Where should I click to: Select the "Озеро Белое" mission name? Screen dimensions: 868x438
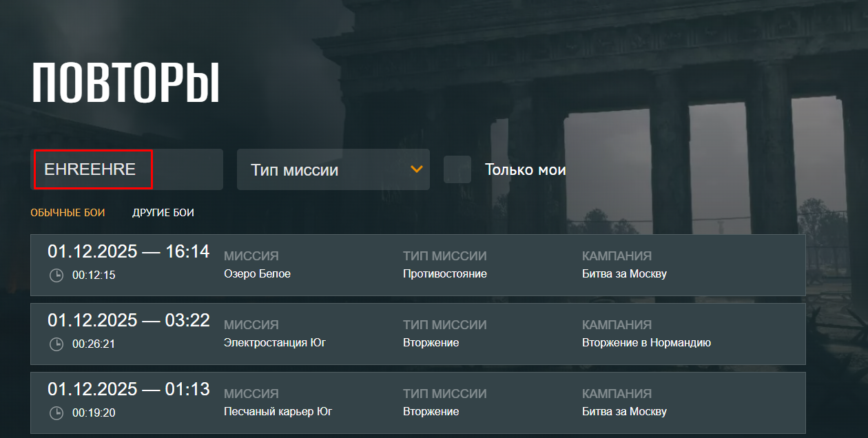(257, 274)
